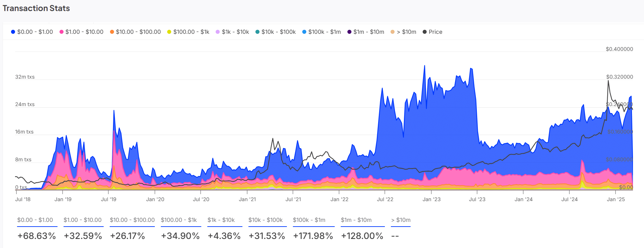The image size is (644, 248).
Task: Click the dark purple $1m - $10m legend dot
Action: coord(349,32)
